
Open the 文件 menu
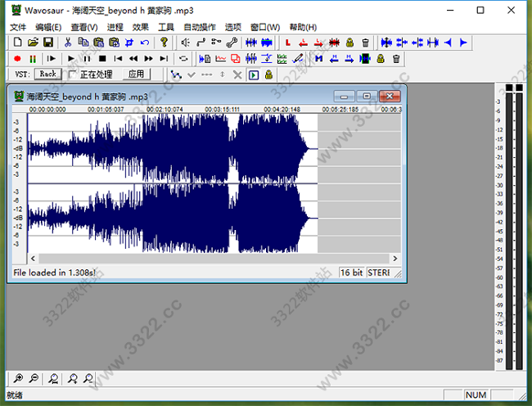18,27
